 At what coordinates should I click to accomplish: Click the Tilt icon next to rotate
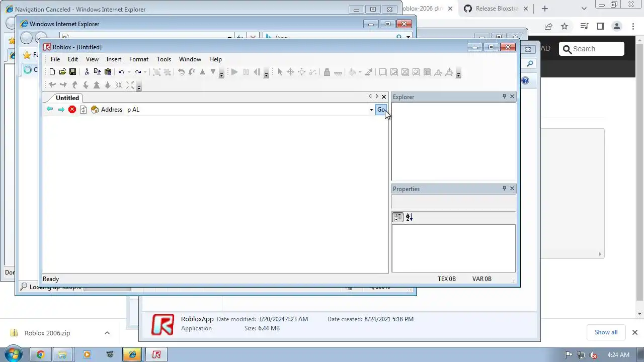[x=192, y=72]
